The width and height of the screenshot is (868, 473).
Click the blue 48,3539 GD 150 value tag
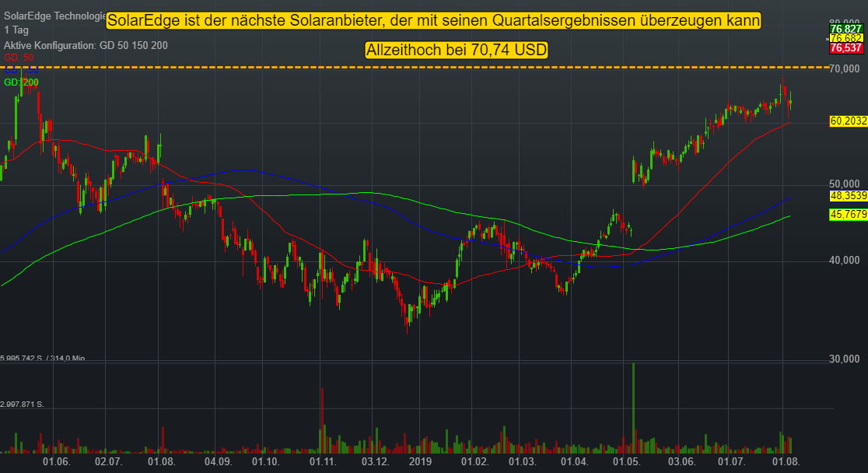coord(849,195)
